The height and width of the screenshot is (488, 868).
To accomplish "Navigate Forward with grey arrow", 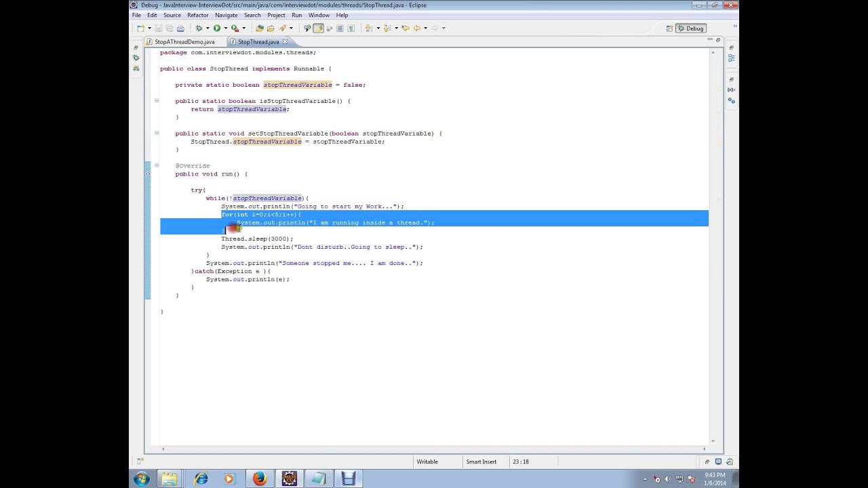I will coord(435,28).
